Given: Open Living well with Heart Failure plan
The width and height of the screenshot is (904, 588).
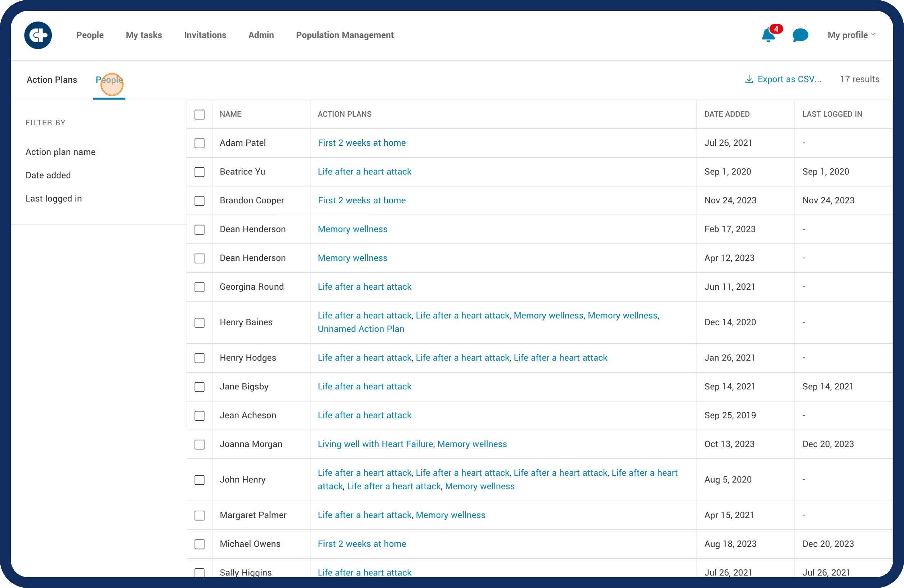Looking at the screenshot, I should 375,444.
